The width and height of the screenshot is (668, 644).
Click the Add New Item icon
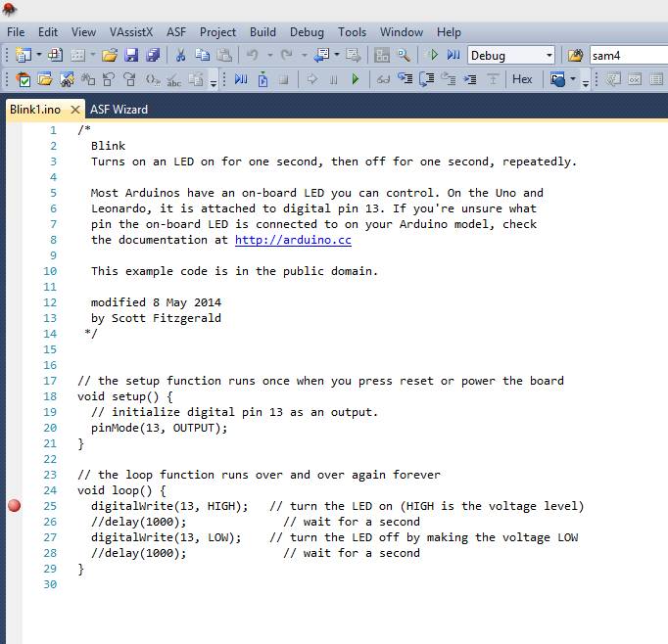[x=77, y=56]
